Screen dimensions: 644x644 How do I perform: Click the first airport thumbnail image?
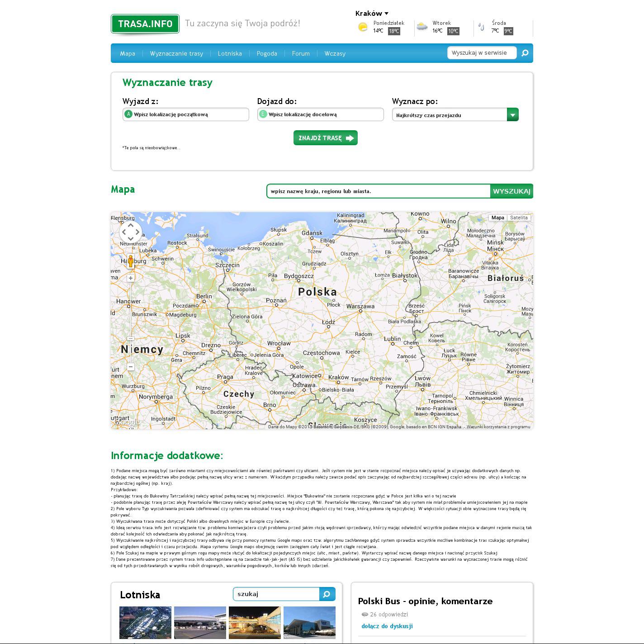click(x=145, y=623)
